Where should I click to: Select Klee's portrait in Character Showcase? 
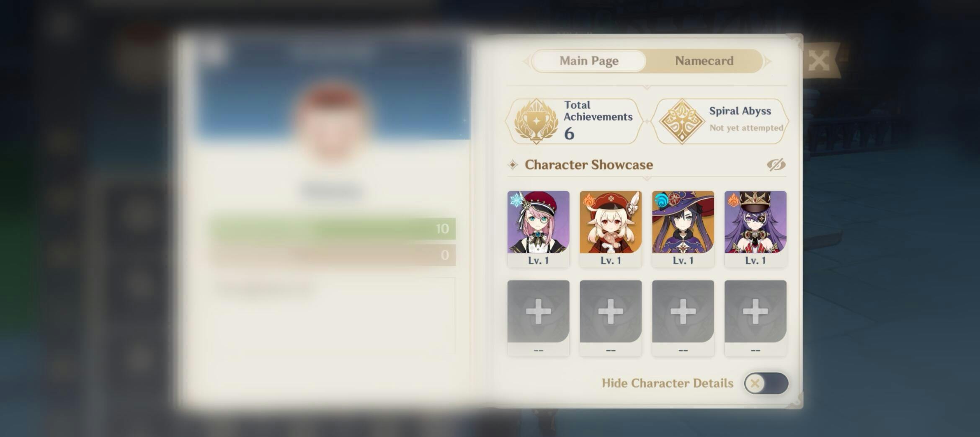[611, 229]
